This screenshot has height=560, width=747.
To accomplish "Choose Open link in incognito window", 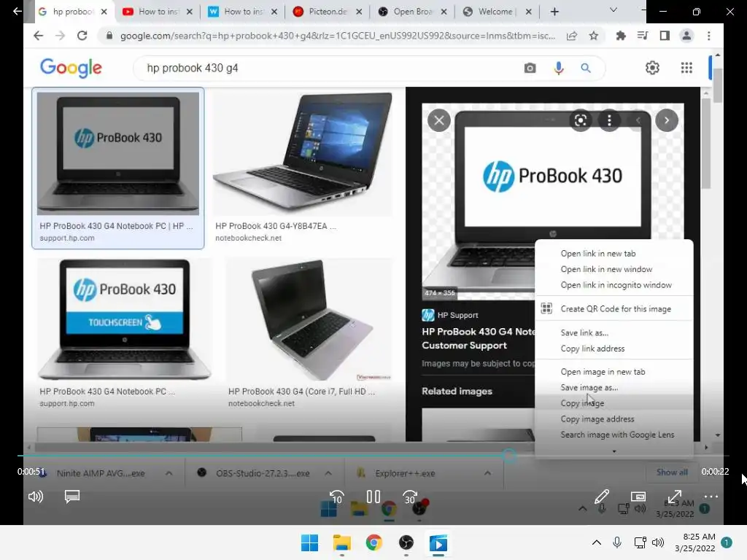I will (614, 285).
